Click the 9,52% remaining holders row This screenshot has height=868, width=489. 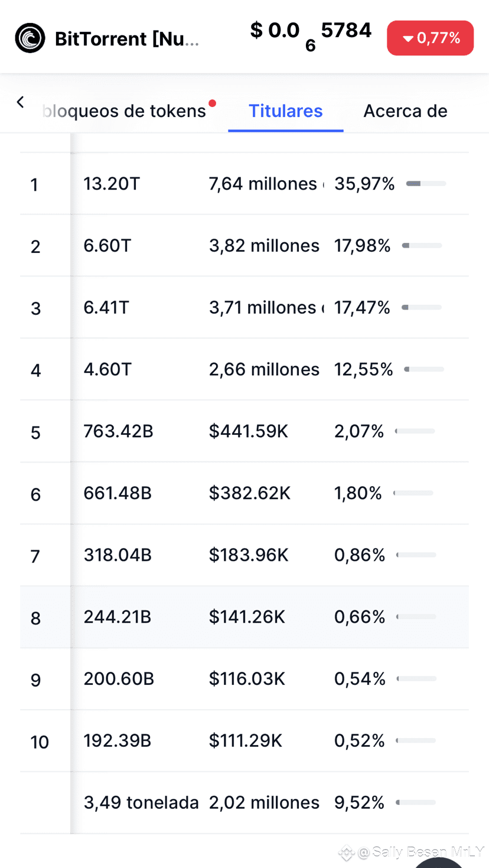coord(244,802)
